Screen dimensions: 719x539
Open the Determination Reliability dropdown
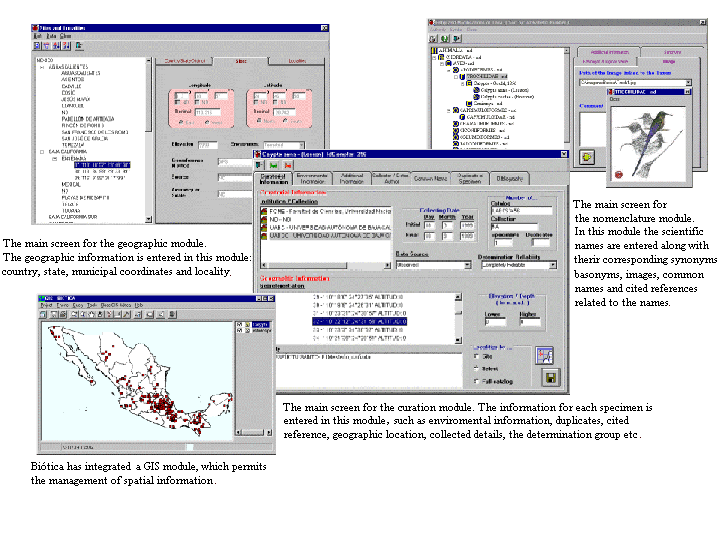coord(553,265)
